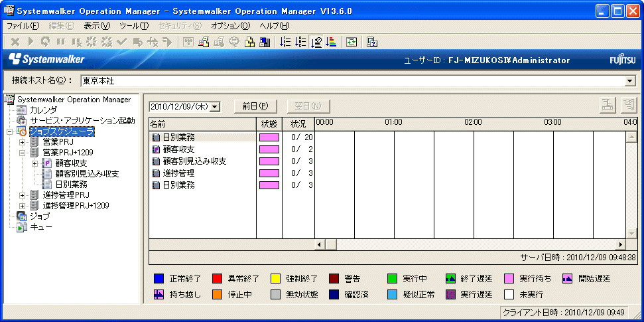Expand the 顧客収支 tree node
644x322 pixels.
35,163
